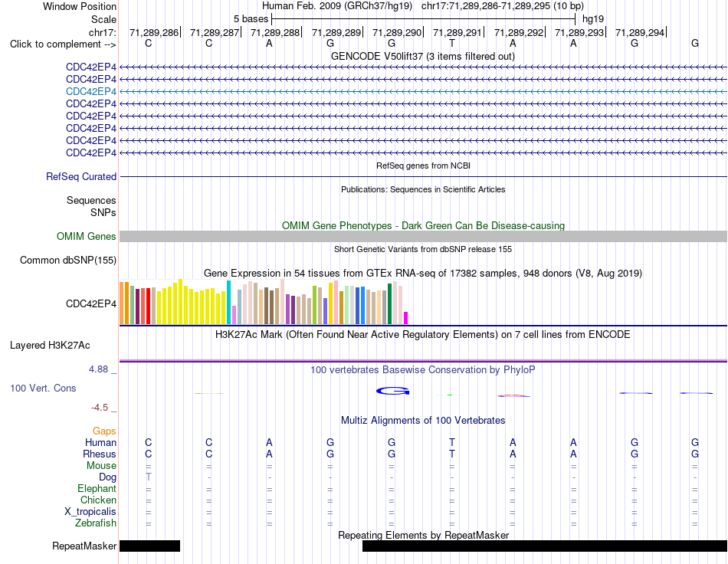Click the cyan bar in the GTEx expression chart
The image size is (728, 564).
(x=228, y=302)
